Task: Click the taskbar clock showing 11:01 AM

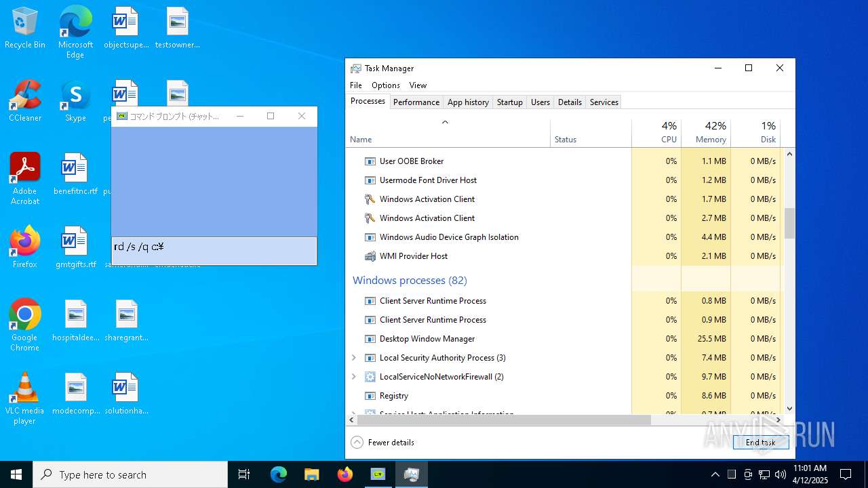Action: (x=810, y=474)
